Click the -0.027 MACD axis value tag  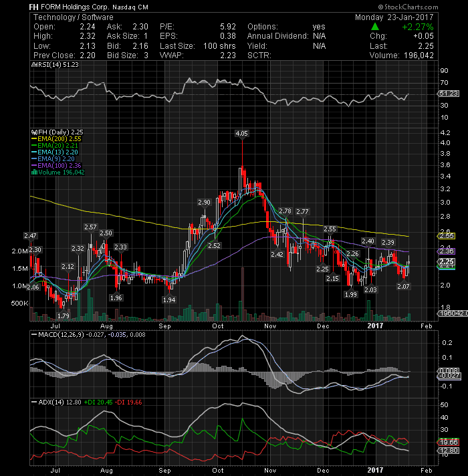450,376
